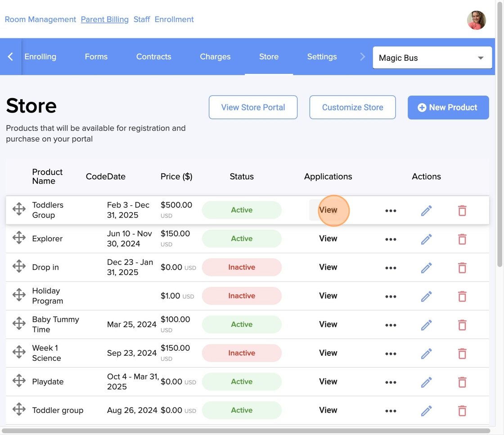
Task: Open more options for Toddlers Group
Action: click(391, 211)
